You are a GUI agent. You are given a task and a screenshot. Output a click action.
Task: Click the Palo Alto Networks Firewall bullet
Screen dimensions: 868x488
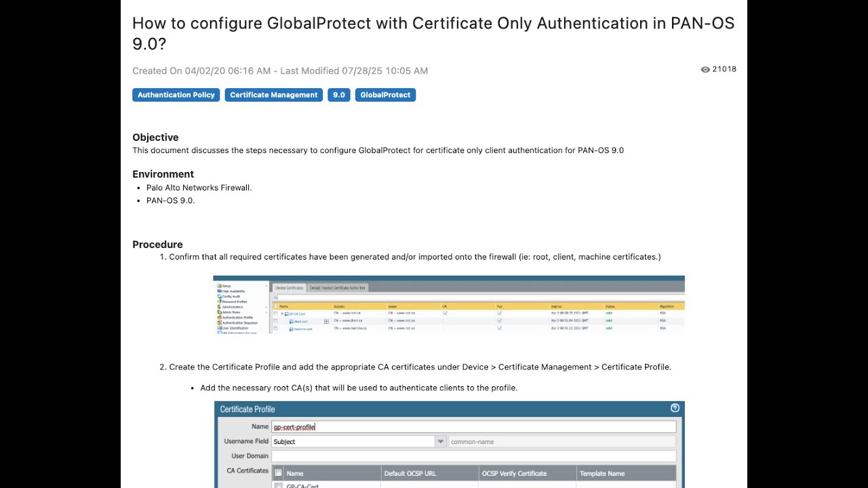199,188
